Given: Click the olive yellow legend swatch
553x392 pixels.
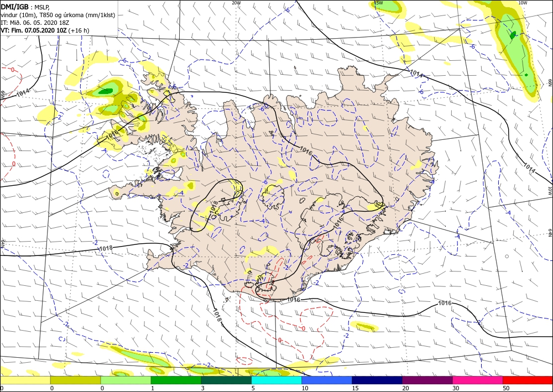Looking at the screenshot, I should 75,380.
